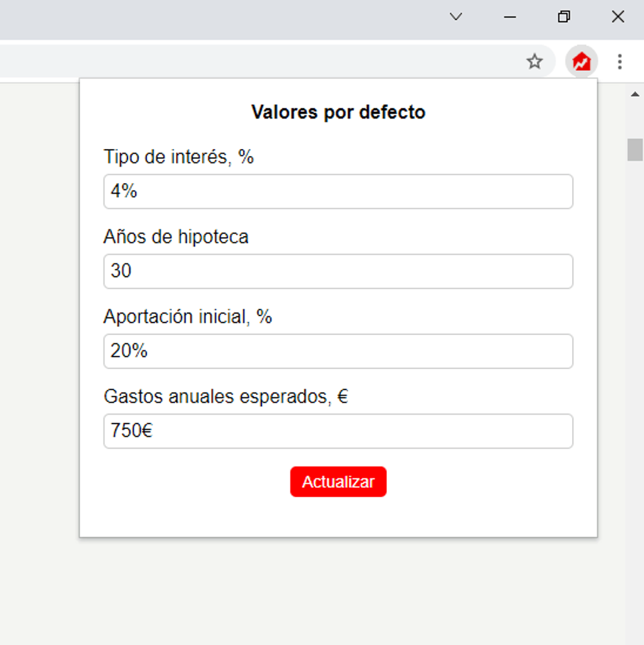644x645 pixels.
Task: Click the restore window icon
Action: [x=563, y=16]
